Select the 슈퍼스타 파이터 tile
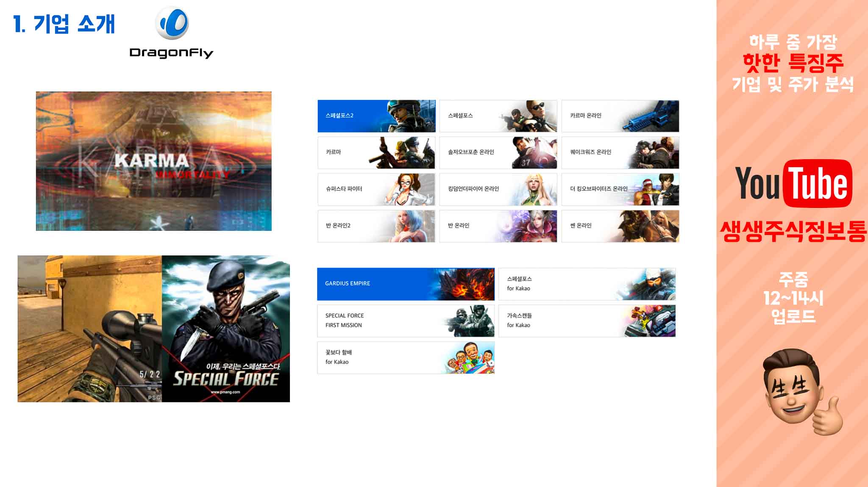 376,189
